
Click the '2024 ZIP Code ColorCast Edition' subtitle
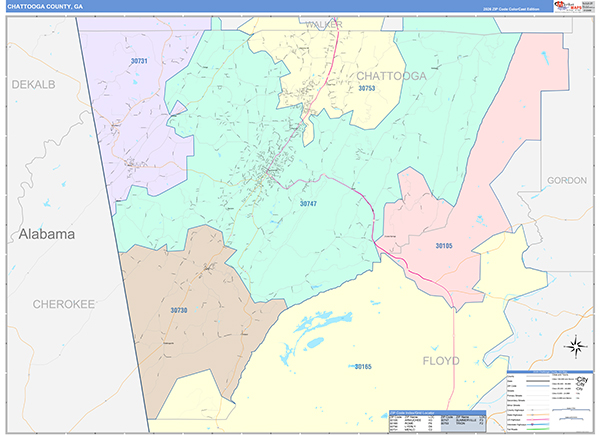[x=511, y=9]
